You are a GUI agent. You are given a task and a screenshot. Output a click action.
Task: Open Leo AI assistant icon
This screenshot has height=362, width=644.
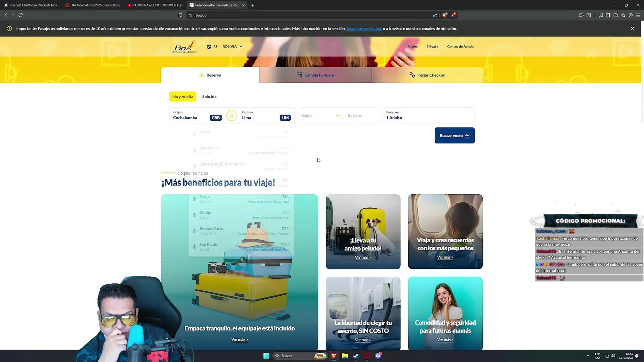623,15
